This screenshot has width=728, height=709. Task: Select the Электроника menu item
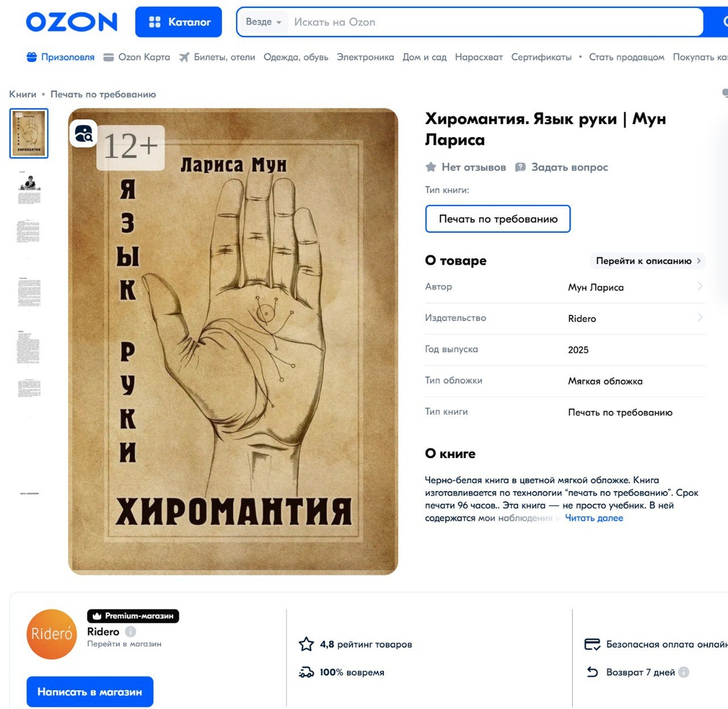(x=365, y=57)
